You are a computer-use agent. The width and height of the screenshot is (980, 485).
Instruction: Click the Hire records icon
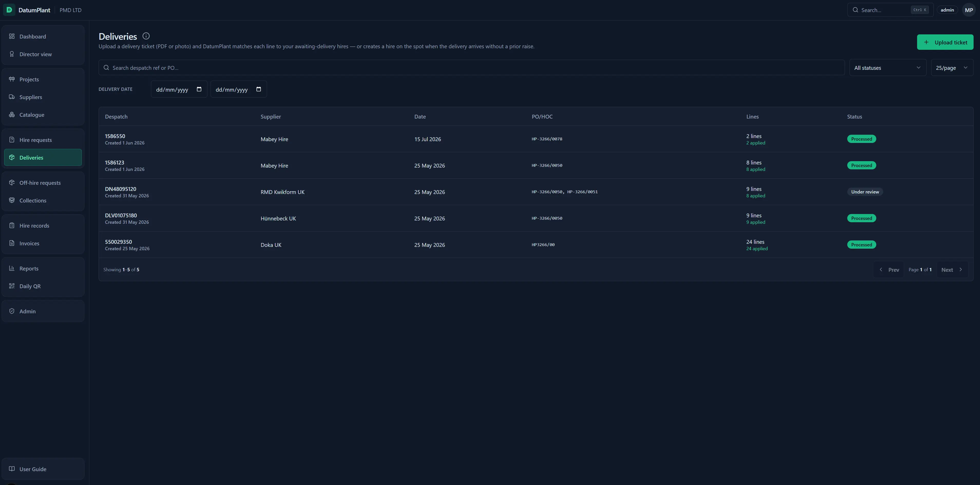point(12,225)
